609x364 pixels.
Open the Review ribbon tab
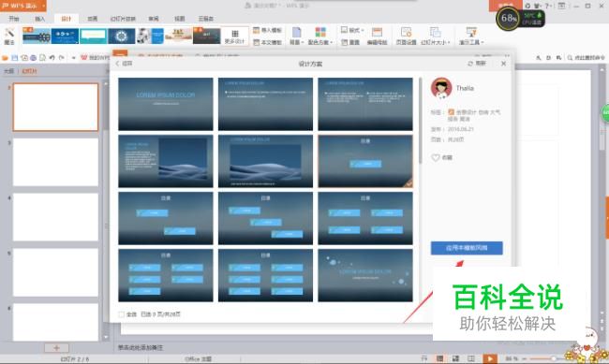[x=154, y=18]
